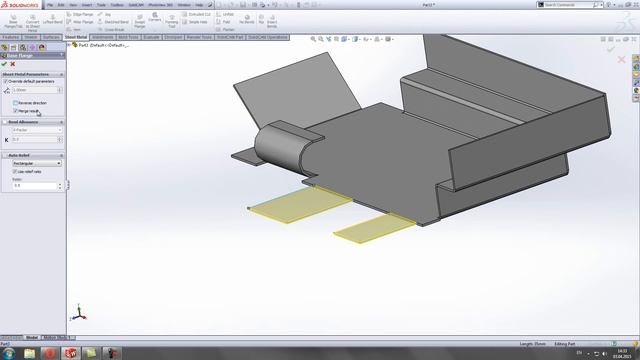The width and height of the screenshot is (640, 360).
Task: Select the Rip tool
Action: point(261,19)
